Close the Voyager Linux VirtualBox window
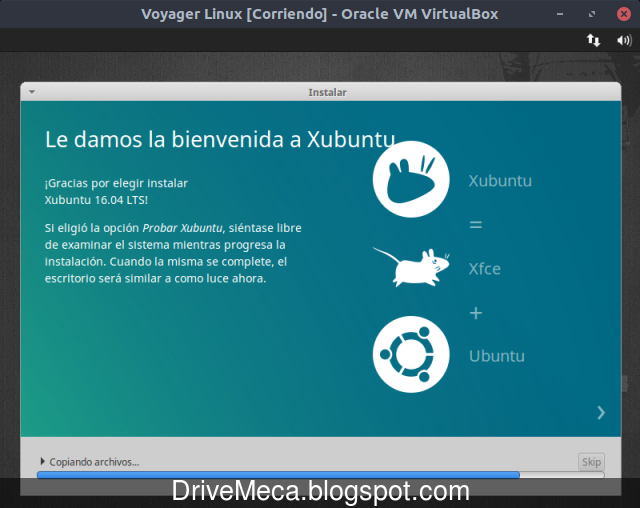The width and height of the screenshot is (640, 508). (x=624, y=14)
